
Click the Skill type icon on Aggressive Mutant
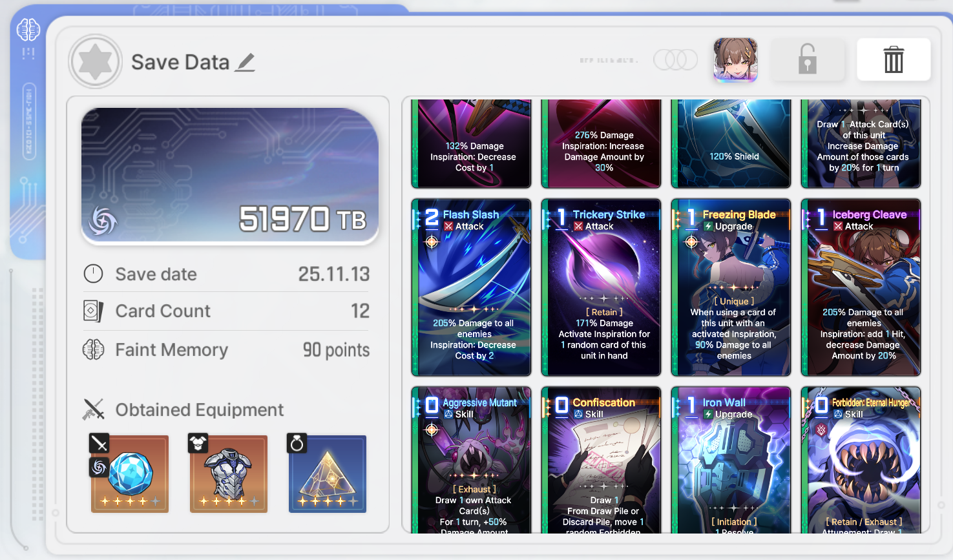point(448,415)
